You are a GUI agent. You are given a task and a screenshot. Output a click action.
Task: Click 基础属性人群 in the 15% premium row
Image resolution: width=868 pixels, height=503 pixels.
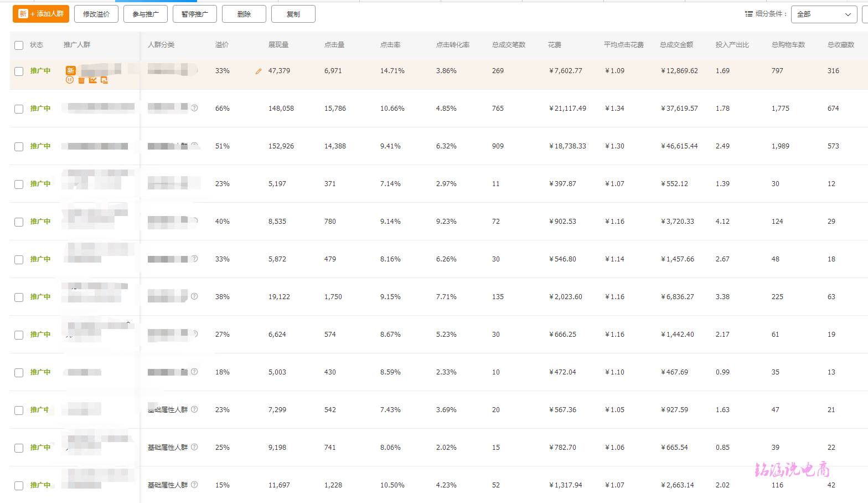[x=168, y=485]
